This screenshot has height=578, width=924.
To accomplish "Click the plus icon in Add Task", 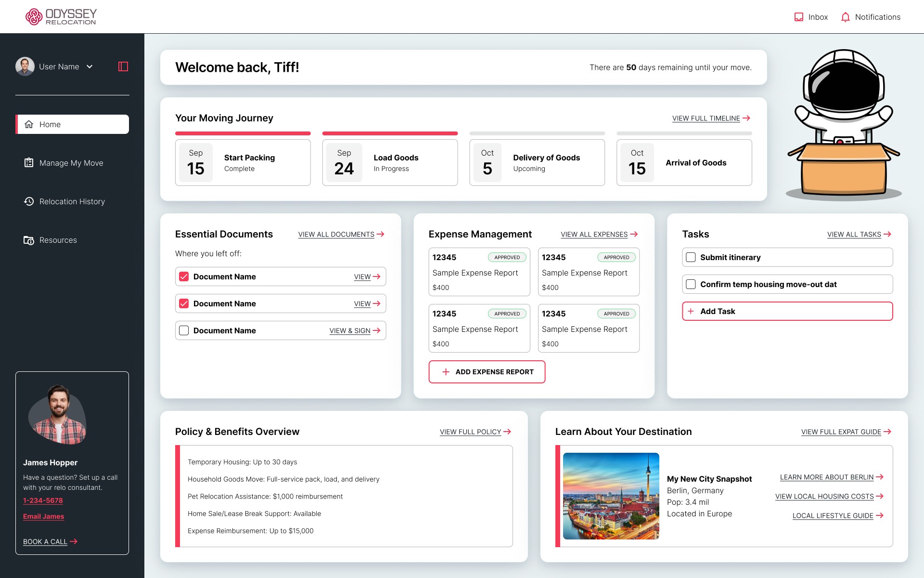I will (x=691, y=311).
